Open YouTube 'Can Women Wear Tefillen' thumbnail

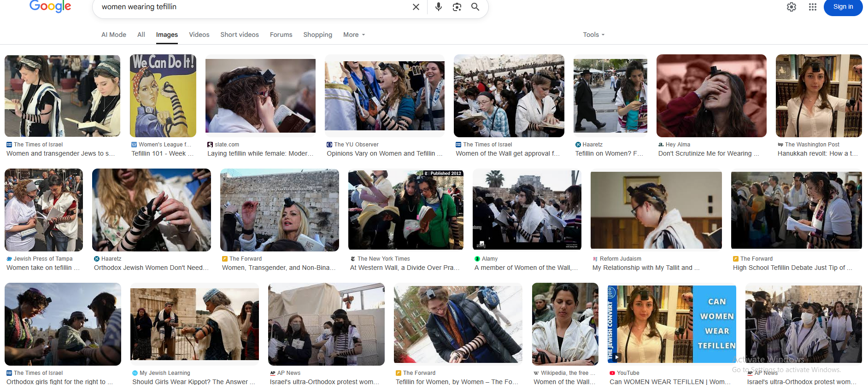coord(672,324)
